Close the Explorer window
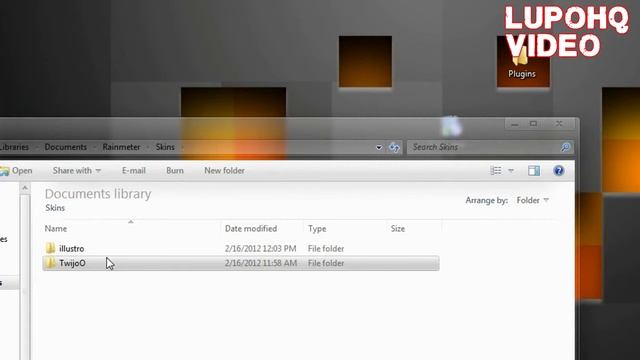 pos(559,124)
